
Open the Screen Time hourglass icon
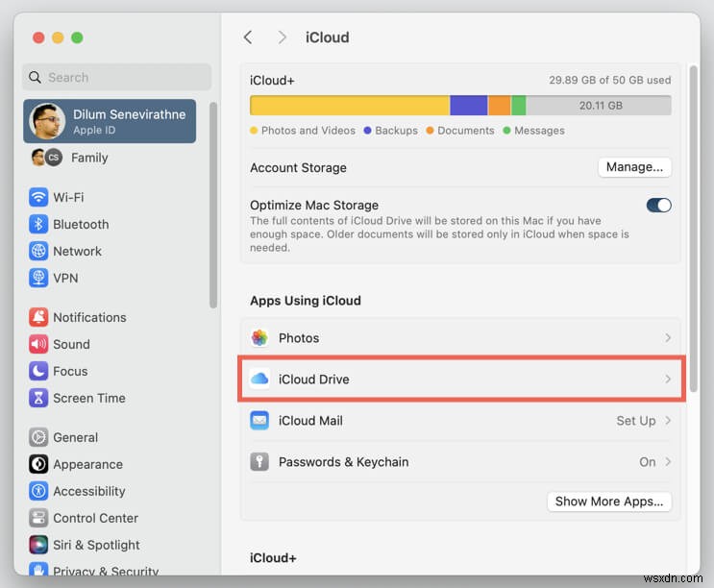click(38, 398)
